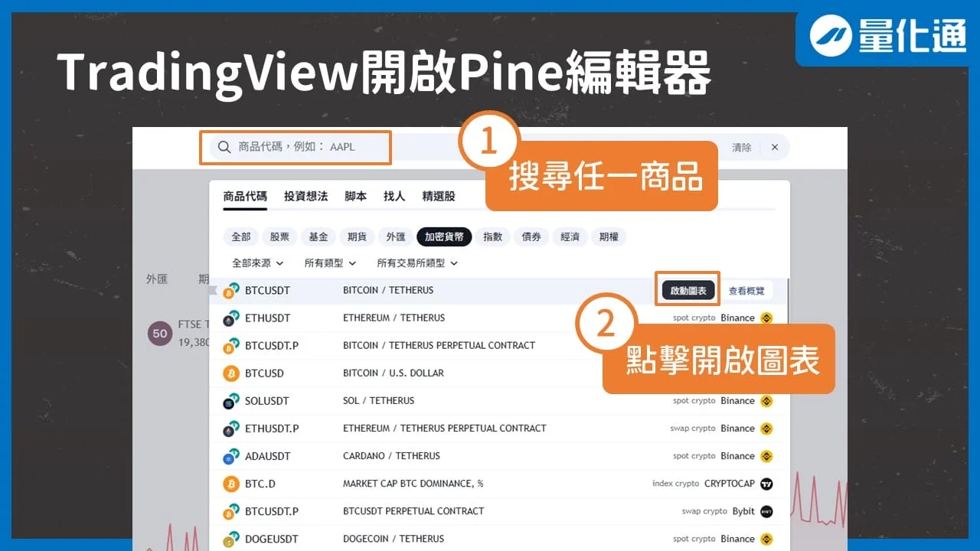Click the ETHUSDT Ethereum coin icon

231,318
